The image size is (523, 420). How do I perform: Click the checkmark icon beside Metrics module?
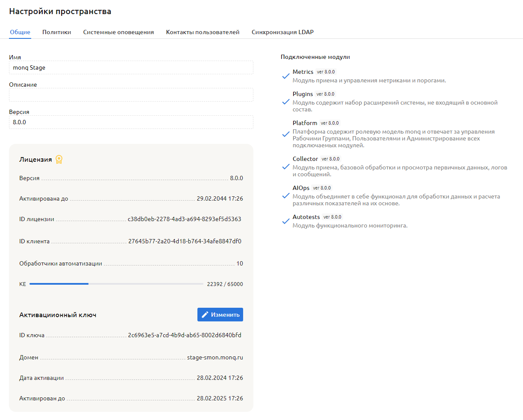pos(286,76)
